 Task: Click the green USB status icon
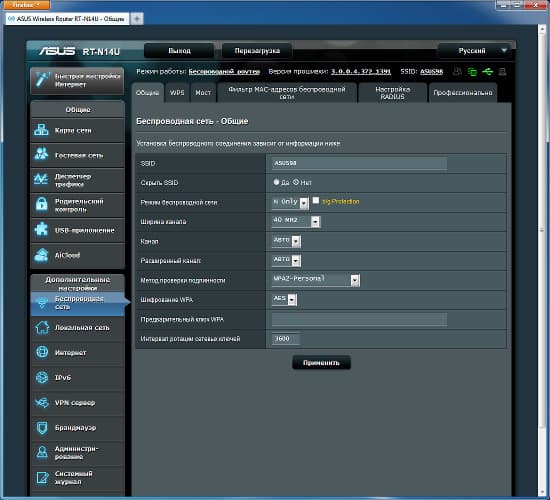pos(488,72)
